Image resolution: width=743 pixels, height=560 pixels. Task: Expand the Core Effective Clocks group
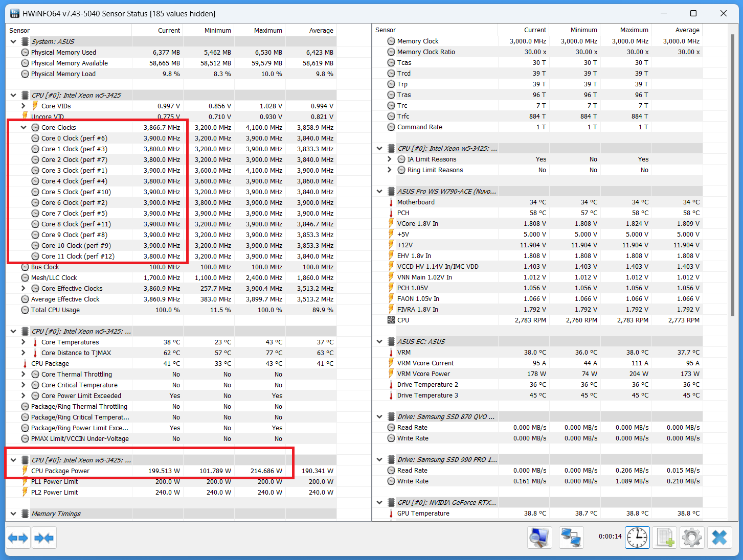pyautogui.click(x=24, y=288)
